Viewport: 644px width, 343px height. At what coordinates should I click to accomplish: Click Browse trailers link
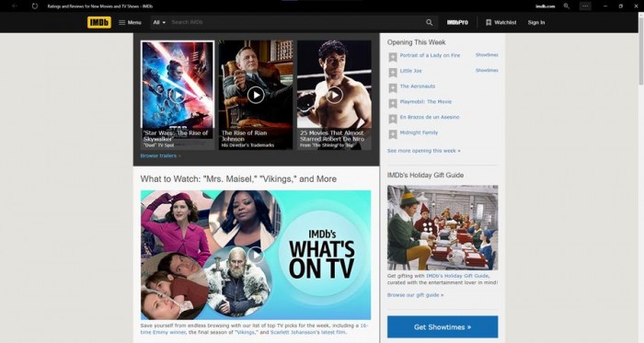[160, 155]
